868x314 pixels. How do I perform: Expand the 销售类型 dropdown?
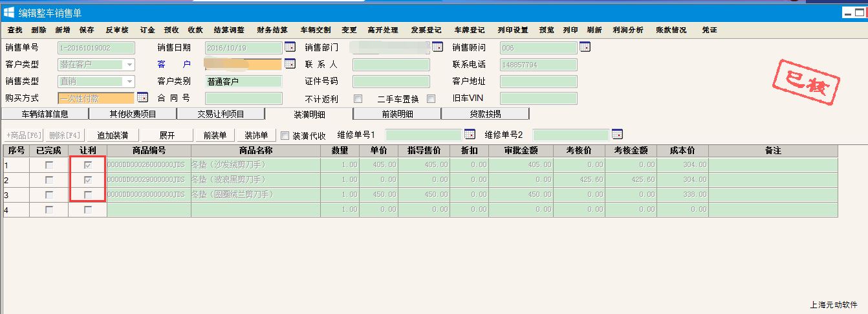[x=129, y=82]
